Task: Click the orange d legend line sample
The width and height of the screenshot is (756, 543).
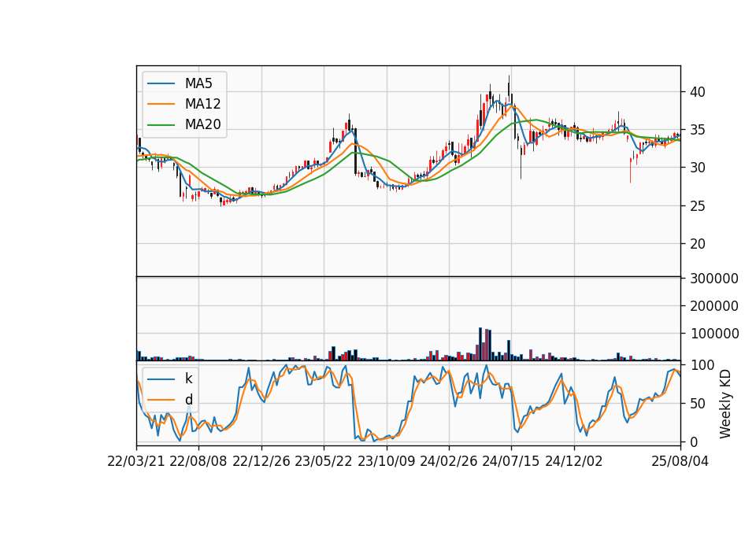Action: (x=161, y=400)
